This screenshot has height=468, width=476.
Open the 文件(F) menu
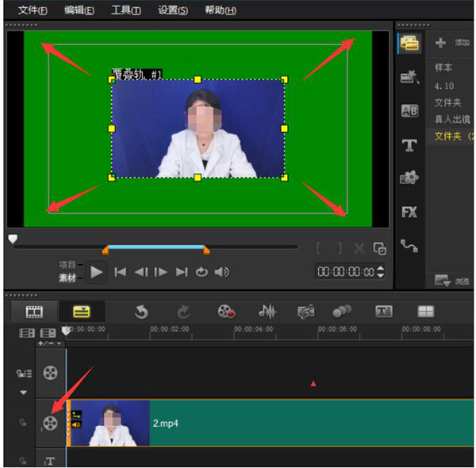pos(33,10)
